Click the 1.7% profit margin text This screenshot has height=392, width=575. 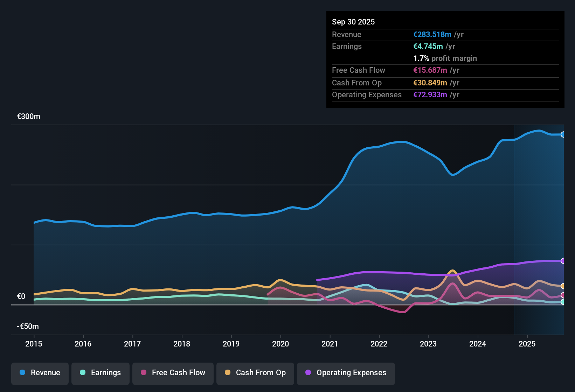coord(445,58)
